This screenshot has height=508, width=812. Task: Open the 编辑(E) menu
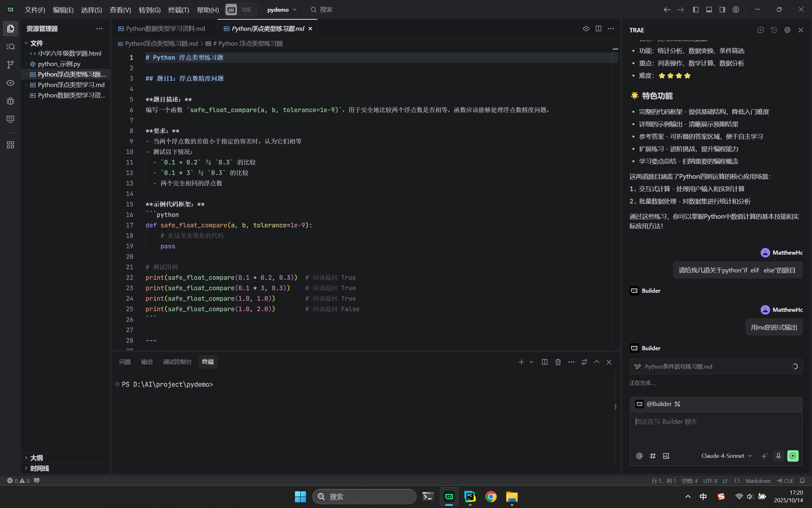[63, 10]
